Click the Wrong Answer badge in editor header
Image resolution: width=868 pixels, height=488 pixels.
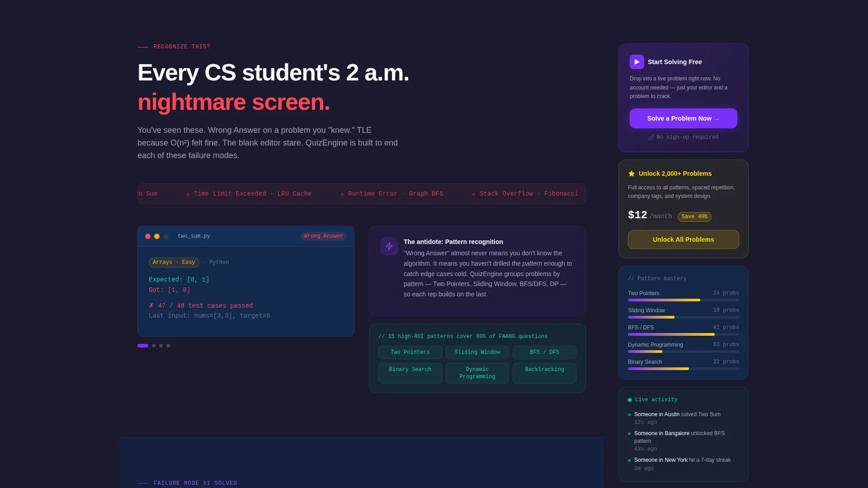point(323,236)
